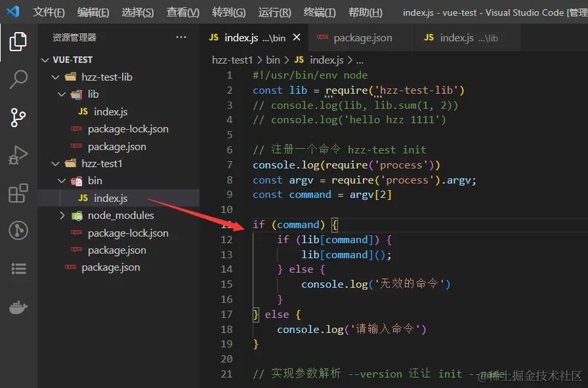The width and height of the screenshot is (588, 388).
Task: Click bin in the breadcrumb
Action: [273, 60]
